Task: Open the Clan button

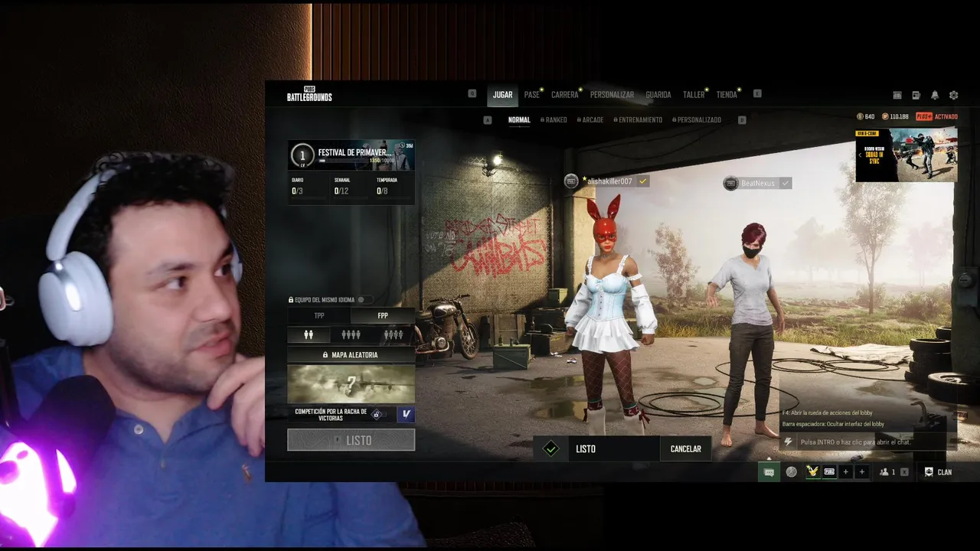Action: (939, 472)
